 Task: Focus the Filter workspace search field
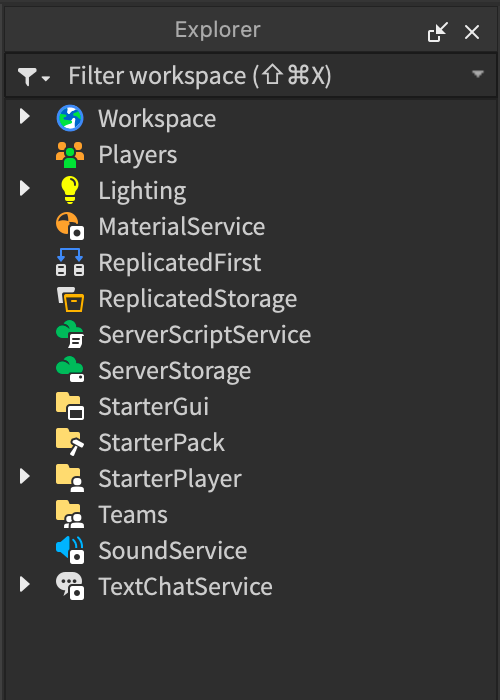tap(250, 75)
